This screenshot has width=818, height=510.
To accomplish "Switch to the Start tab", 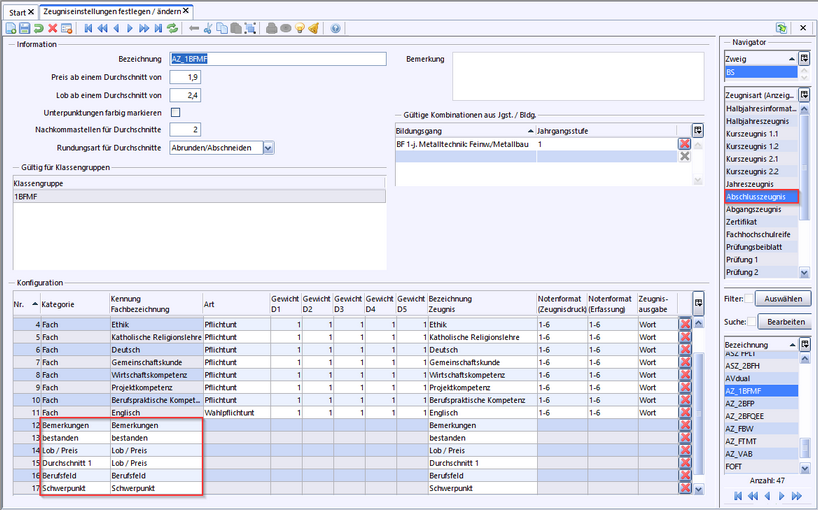I will click(18, 11).
